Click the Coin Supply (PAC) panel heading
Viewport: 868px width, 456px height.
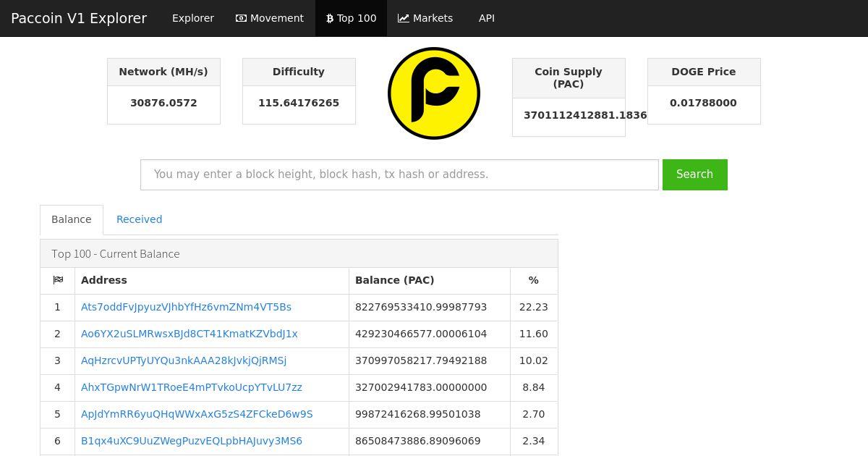(569, 77)
